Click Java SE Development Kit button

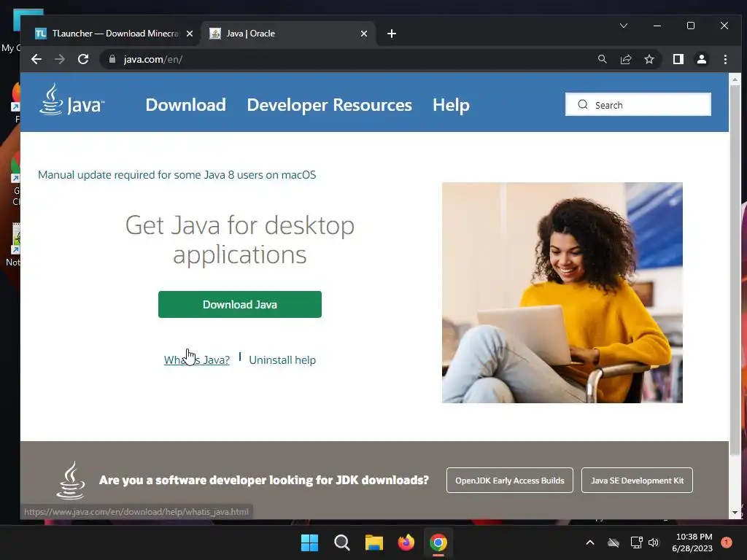637,481
